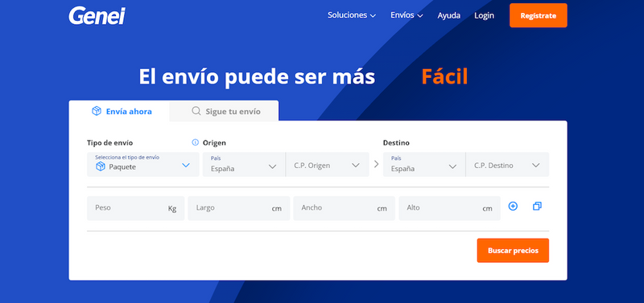Click the info icon beside Origen
The width and height of the screenshot is (644, 303).
[x=195, y=143]
